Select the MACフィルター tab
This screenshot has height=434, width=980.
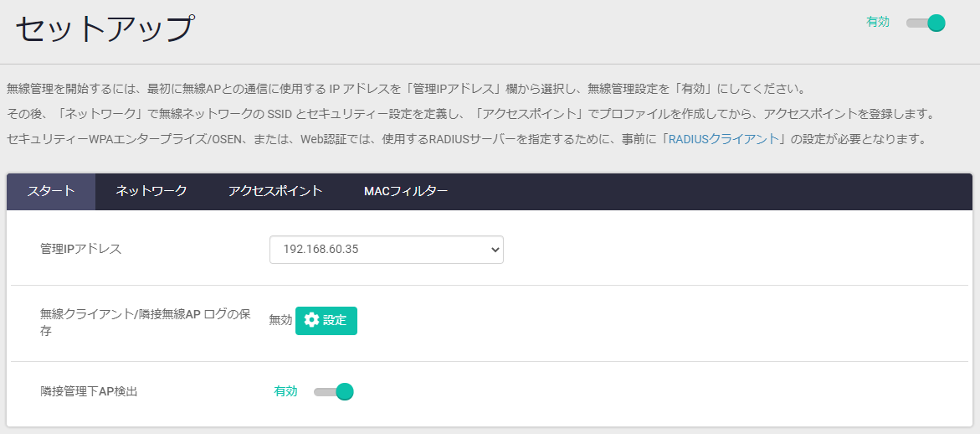pos(406,191)
